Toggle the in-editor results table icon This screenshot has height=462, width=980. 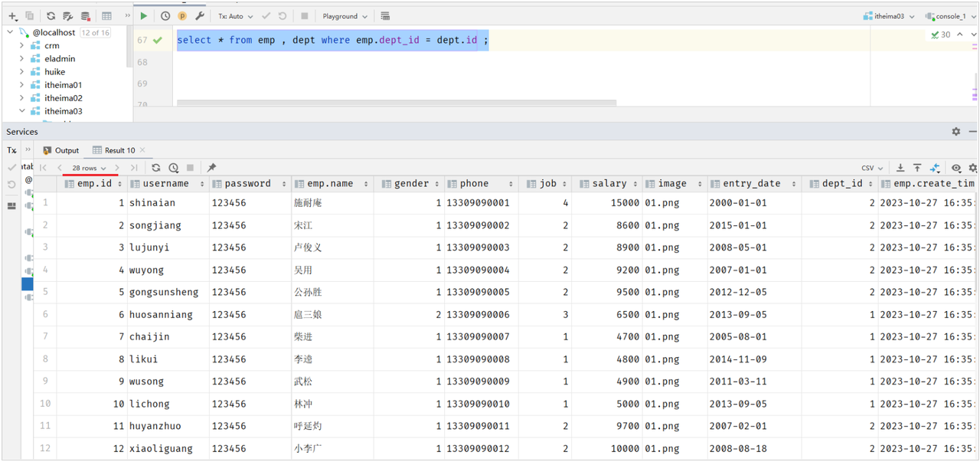(385, 16)
